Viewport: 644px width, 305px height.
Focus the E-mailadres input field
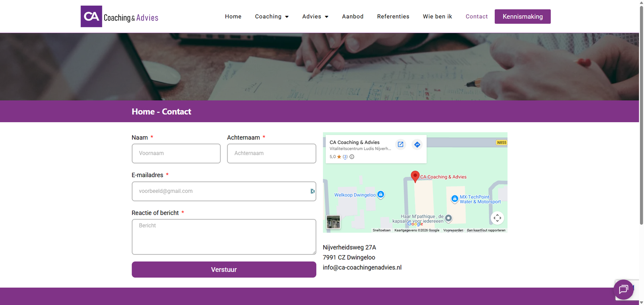tap(224, 191)
